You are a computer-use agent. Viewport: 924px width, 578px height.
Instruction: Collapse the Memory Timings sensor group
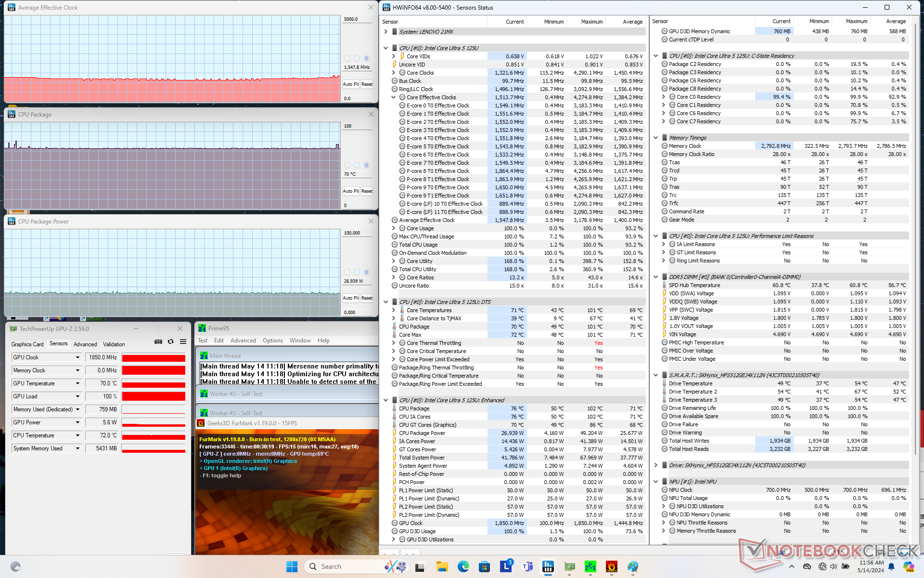[x=655, y=138]
